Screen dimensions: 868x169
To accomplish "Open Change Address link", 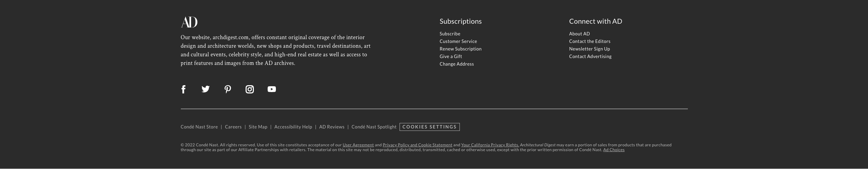I will tap(456, 64).
